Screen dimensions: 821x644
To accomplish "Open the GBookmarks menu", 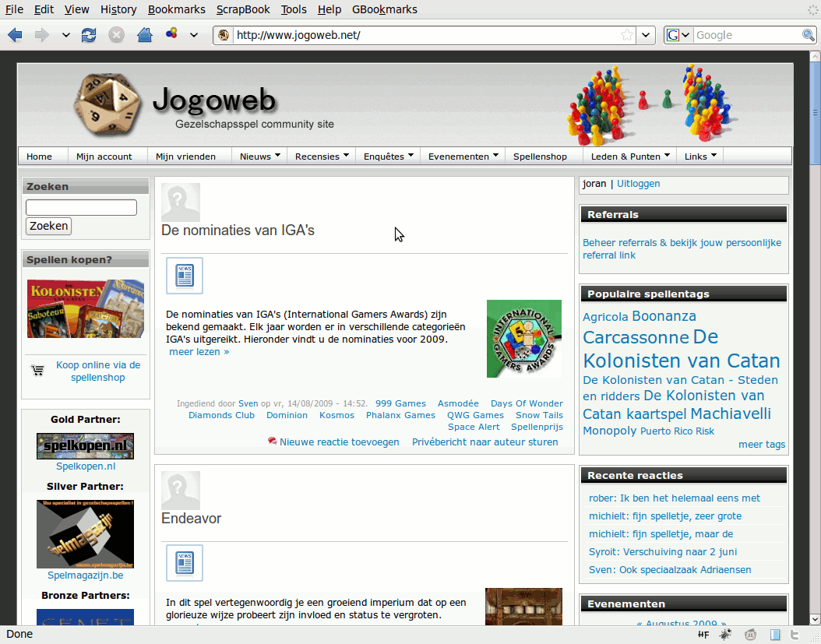I will pyautogui.click(x=385, y=9).
